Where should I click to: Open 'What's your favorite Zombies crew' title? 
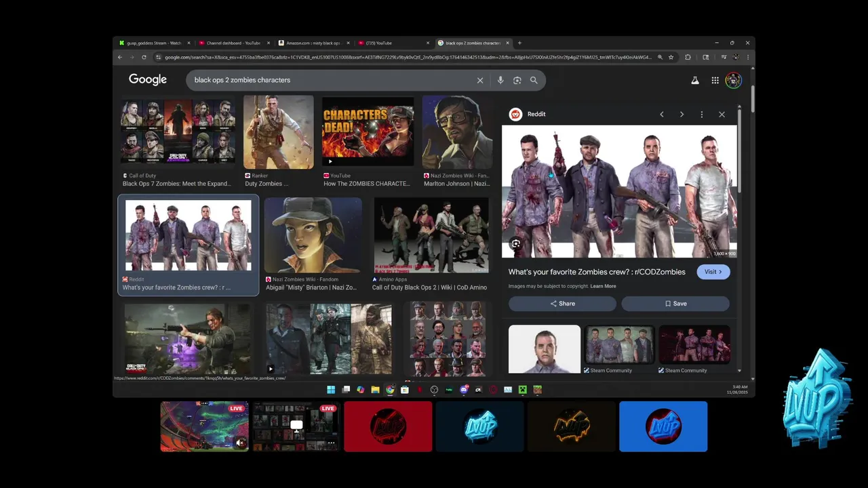pos(597,272)
